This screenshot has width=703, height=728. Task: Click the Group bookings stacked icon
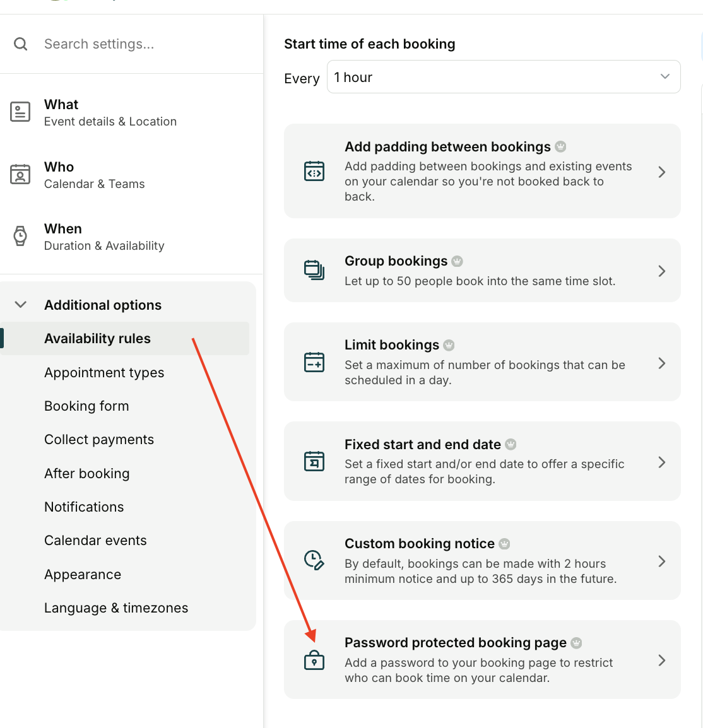tap(314, 270)
